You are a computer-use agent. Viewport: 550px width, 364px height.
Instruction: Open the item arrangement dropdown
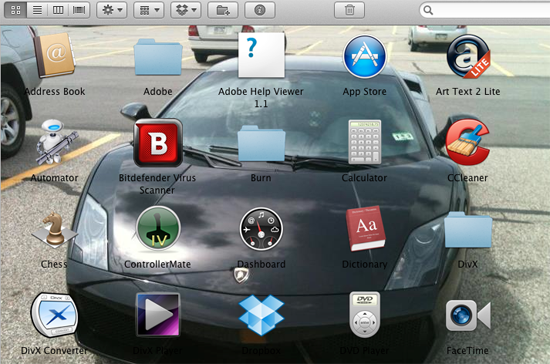point(149,10)
